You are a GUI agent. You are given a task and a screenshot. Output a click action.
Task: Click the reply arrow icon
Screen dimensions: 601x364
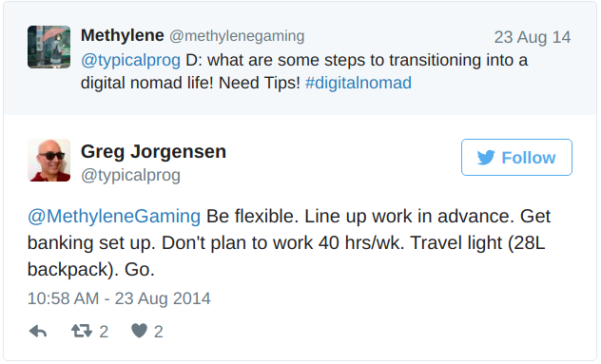click(38, 331)
